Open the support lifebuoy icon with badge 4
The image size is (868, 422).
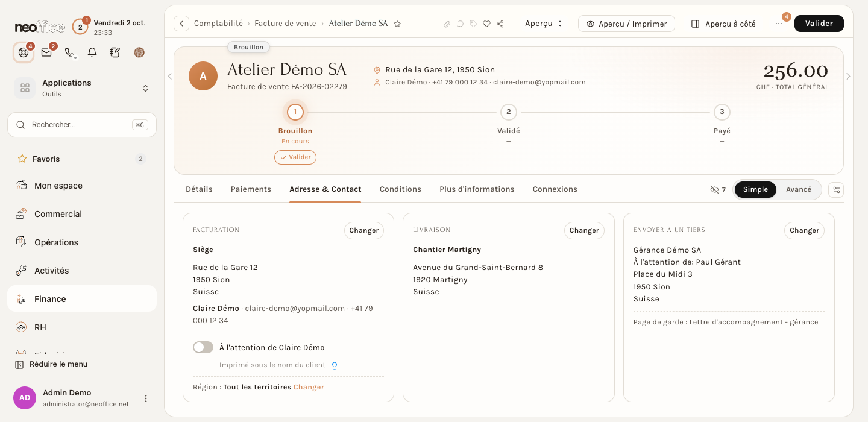click(24, 52)
